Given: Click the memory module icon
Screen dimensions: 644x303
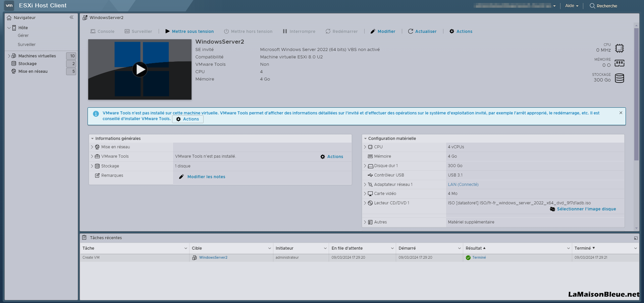Looking at the screenshot, I should pos(620,63).
